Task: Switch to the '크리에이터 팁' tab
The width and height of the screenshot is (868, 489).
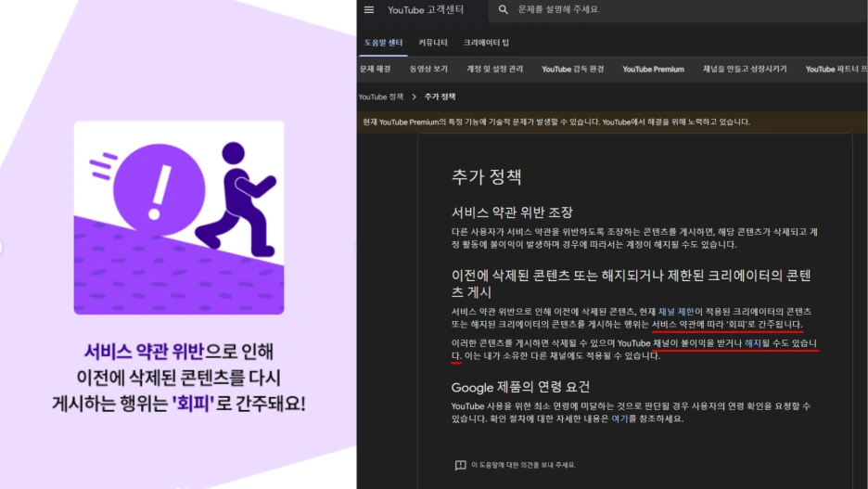Action: click(x=486, y=43)
